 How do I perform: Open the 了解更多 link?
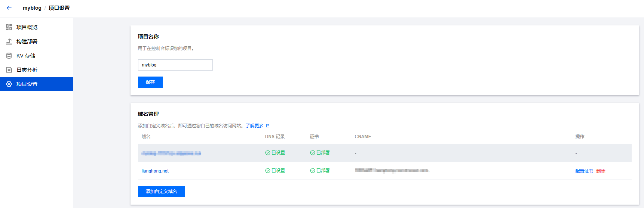[x=254, y=126]
